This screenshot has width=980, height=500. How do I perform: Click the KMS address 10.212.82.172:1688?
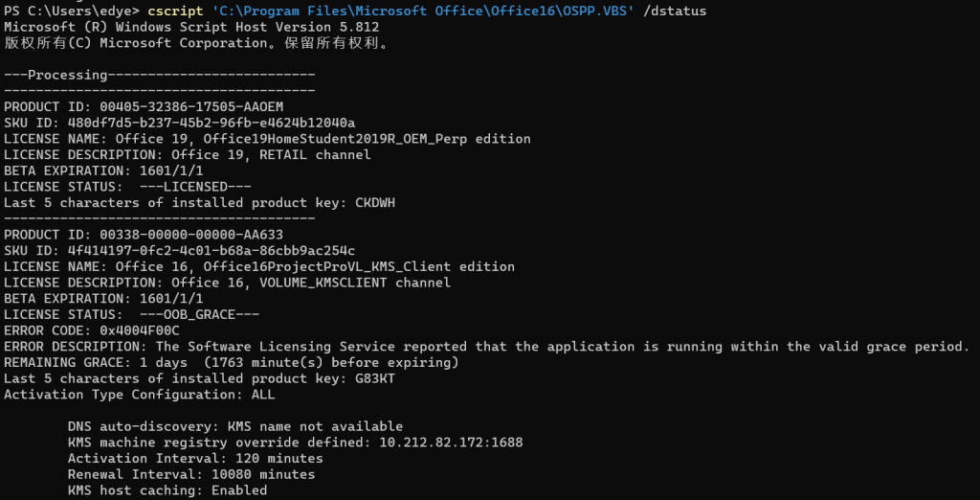point(451,443)
